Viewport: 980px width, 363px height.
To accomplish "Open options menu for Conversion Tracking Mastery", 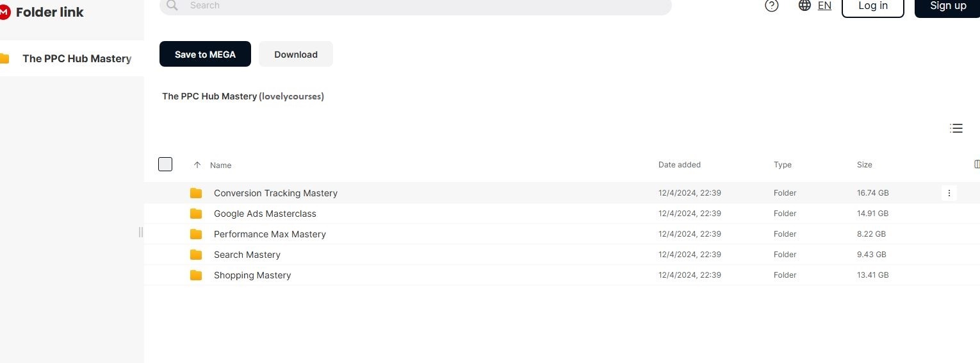I will [949, 193].
